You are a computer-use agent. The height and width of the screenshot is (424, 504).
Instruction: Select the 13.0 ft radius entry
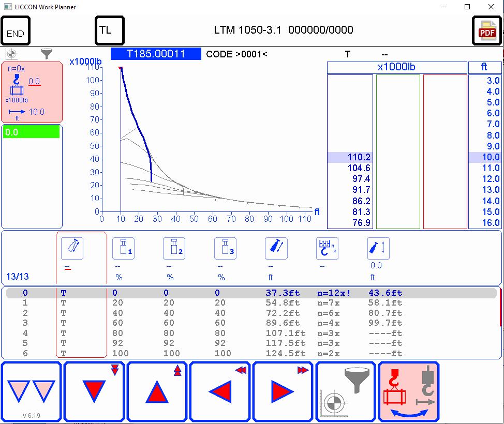(x=491, y=190)
